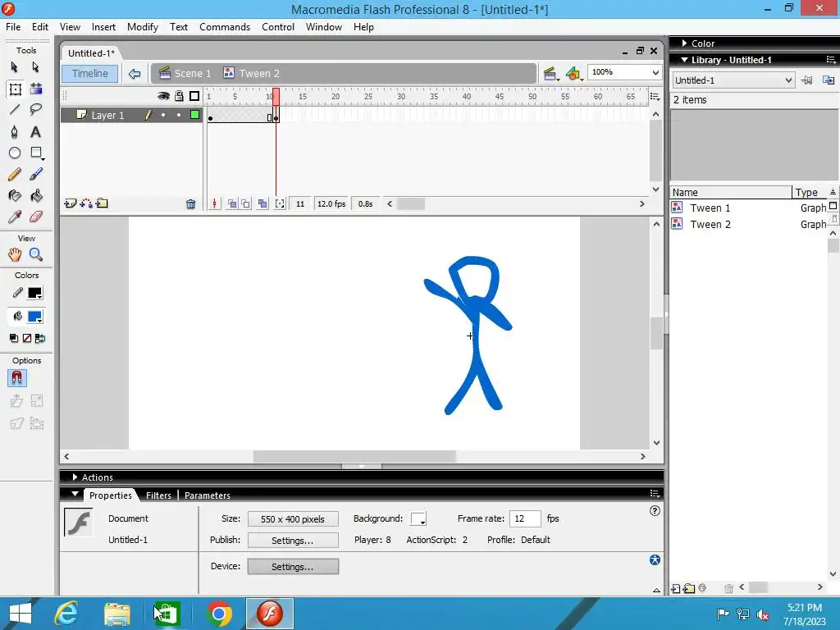Click the Timeline toggle button

pyautogui.click(x=90, y=74)
